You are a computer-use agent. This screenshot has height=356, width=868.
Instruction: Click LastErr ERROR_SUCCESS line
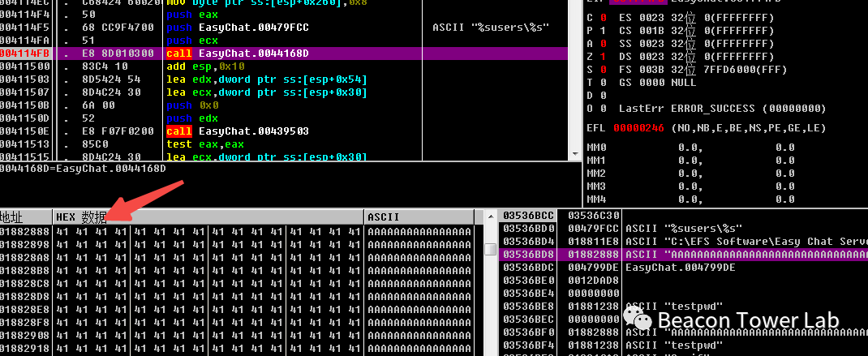coord(723,109)
